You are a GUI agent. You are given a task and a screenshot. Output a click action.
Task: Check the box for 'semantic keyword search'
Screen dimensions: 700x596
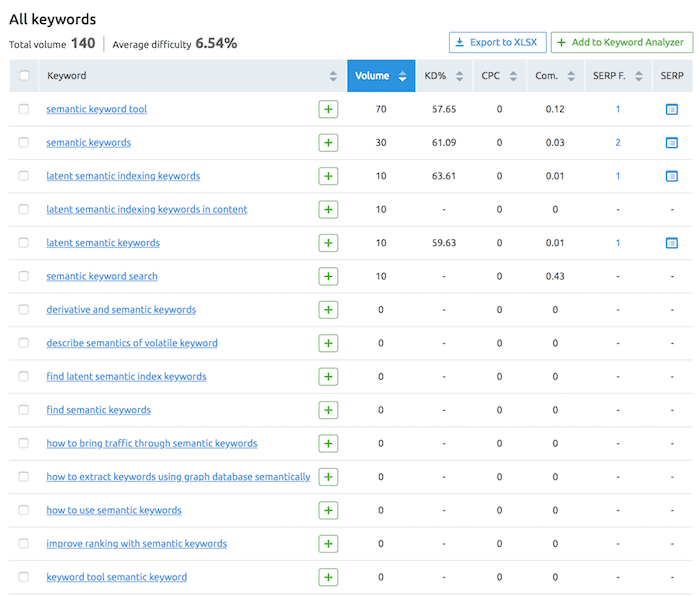(x=24, y=276)
